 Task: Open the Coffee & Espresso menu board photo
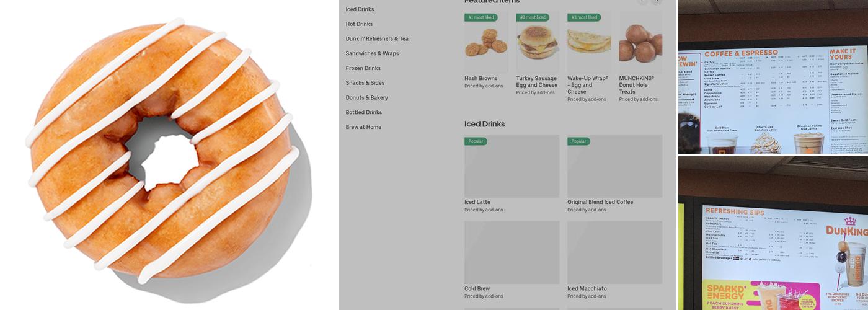[x=773, y=77]
